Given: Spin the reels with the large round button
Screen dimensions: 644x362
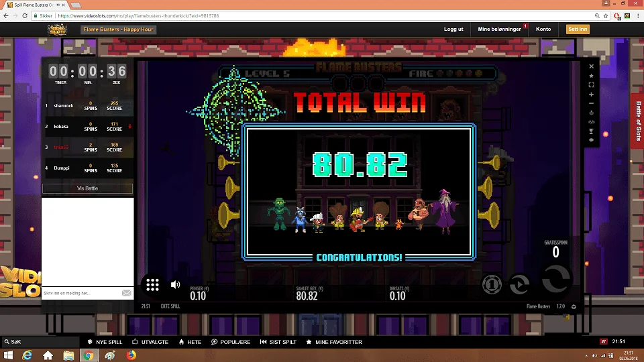Looking at the screenshot, I should click(555, 279).
